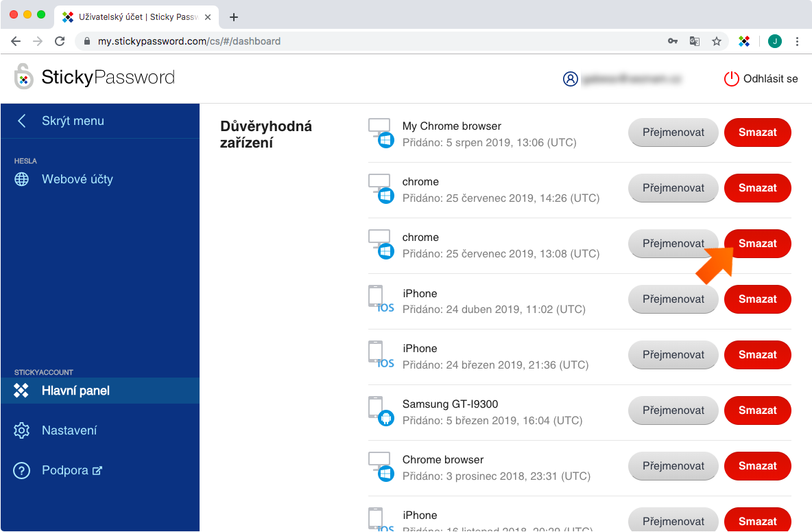The width and height of the screenshot is (812, 532).
Task: Click Skrýt menu label
Action: click(73, 121)
